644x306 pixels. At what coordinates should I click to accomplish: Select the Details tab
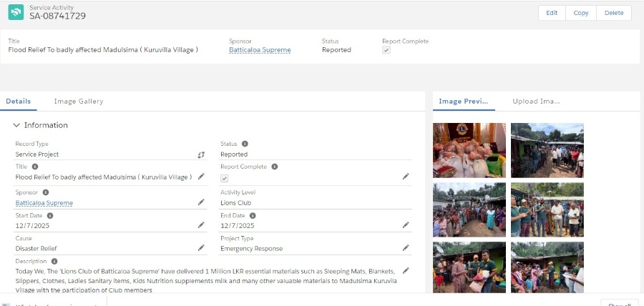19,102
